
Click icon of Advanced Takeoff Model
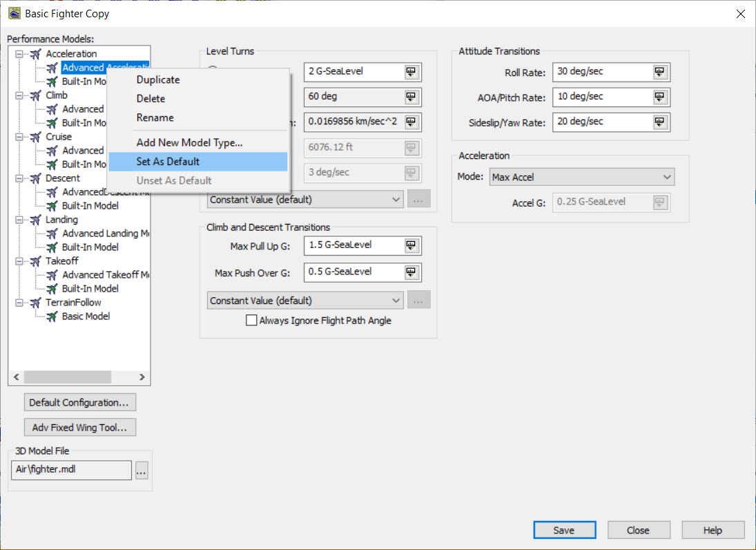coord(52,276)
